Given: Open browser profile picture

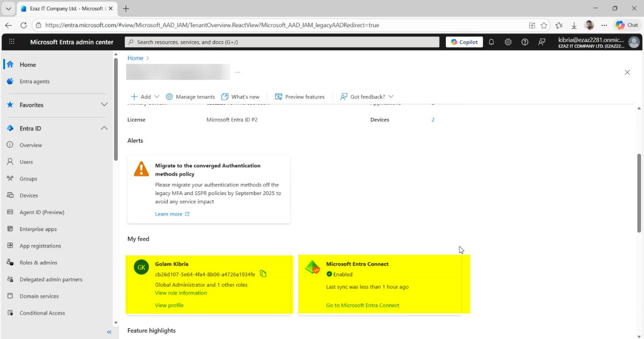Looking at the screenshot, I should 590,25.
